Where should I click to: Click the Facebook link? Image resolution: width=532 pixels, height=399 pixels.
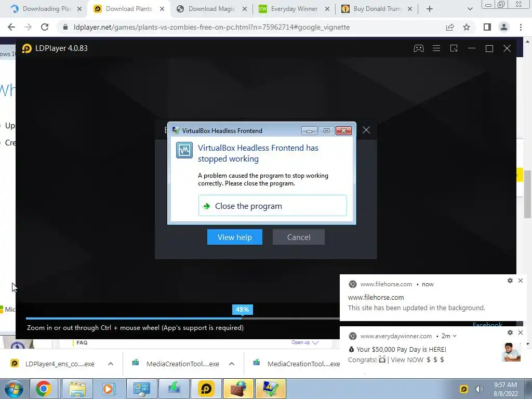pyautogui.click(x=487, y=325)
